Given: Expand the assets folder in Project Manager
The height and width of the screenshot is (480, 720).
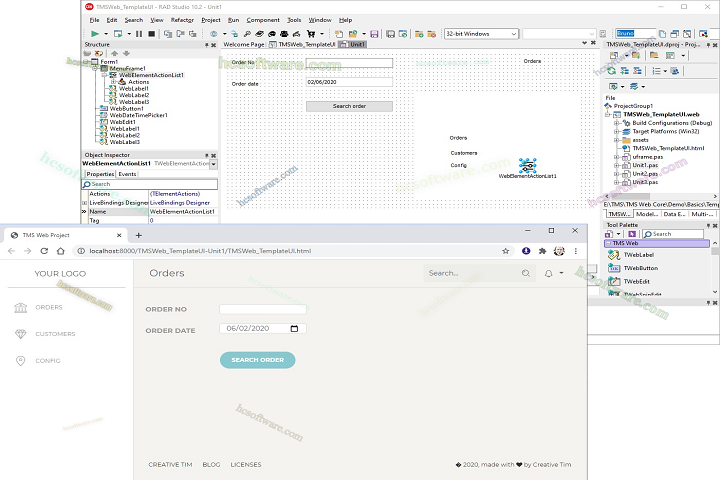Looking at the screenshot, I should pos(617,140).
